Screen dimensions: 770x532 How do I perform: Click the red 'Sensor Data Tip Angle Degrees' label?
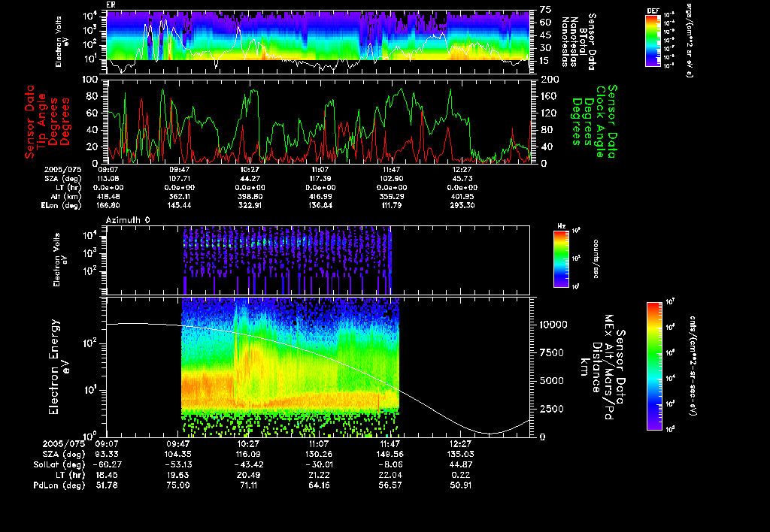click(47, 122)
